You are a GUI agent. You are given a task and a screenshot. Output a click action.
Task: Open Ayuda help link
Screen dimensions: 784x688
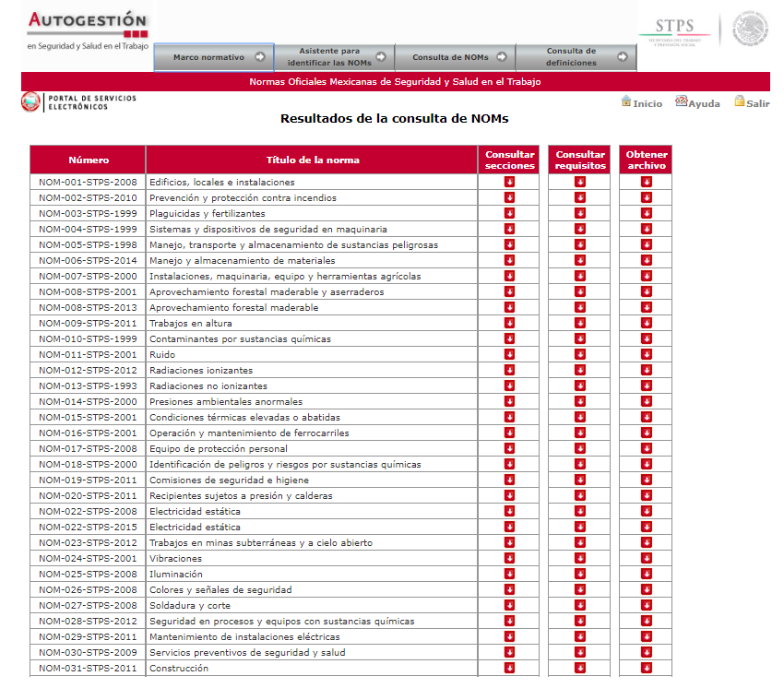pyautogui.click(x=697, y=102)
